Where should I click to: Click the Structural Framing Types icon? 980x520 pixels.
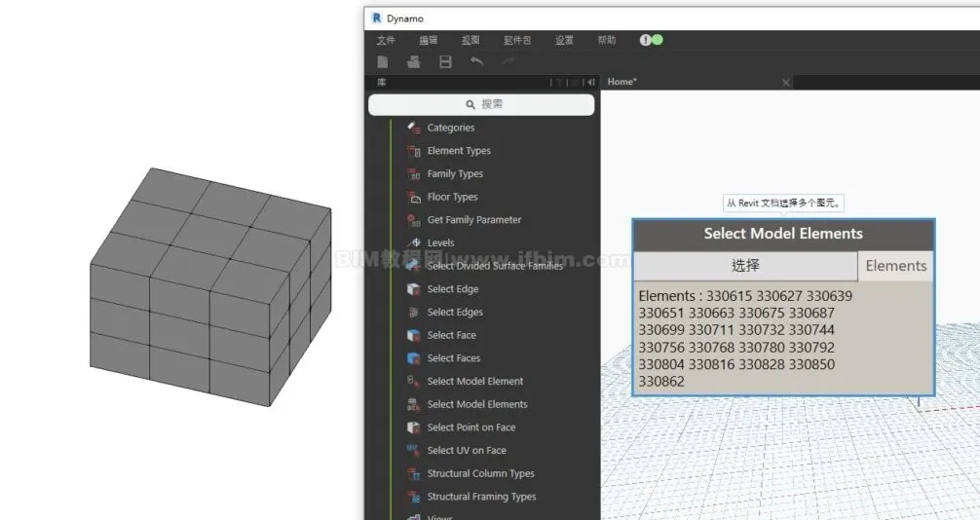(x=413, y=497)
